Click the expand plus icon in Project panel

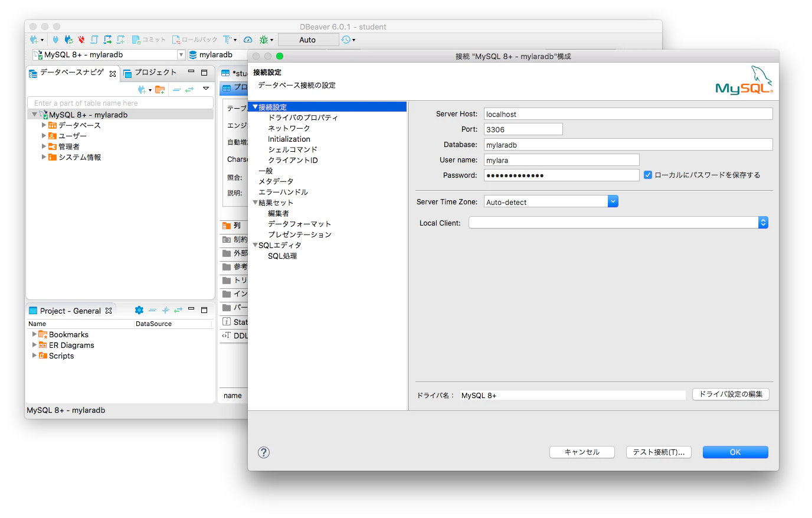point(165,310)
